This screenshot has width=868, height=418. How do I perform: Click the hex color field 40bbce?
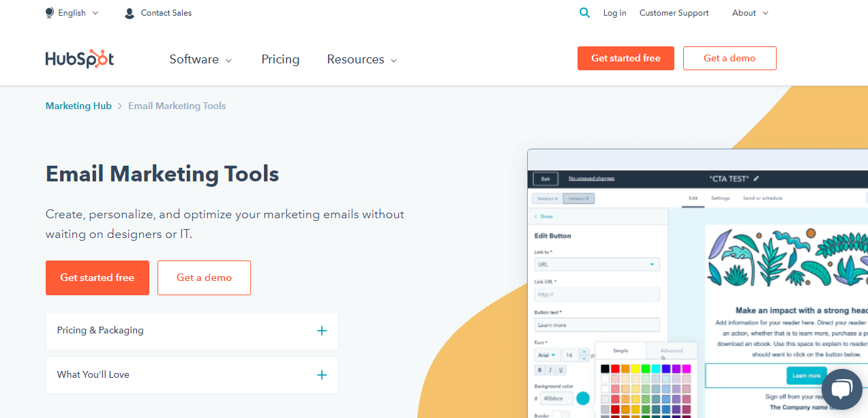click(556, 398)
